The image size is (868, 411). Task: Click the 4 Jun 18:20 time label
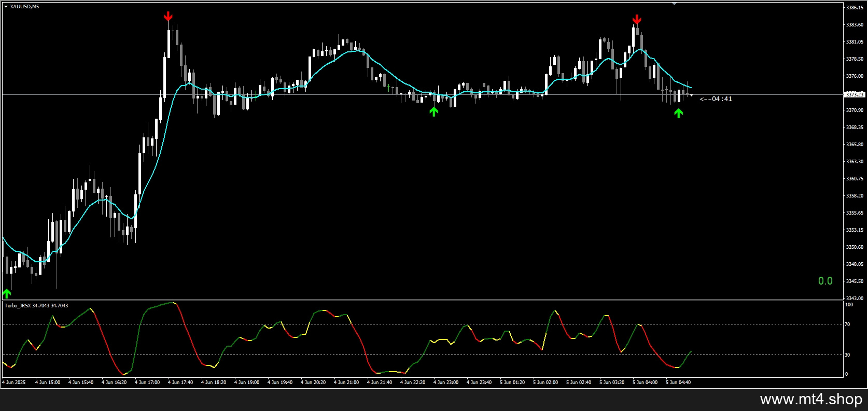(x=214, y=382)
